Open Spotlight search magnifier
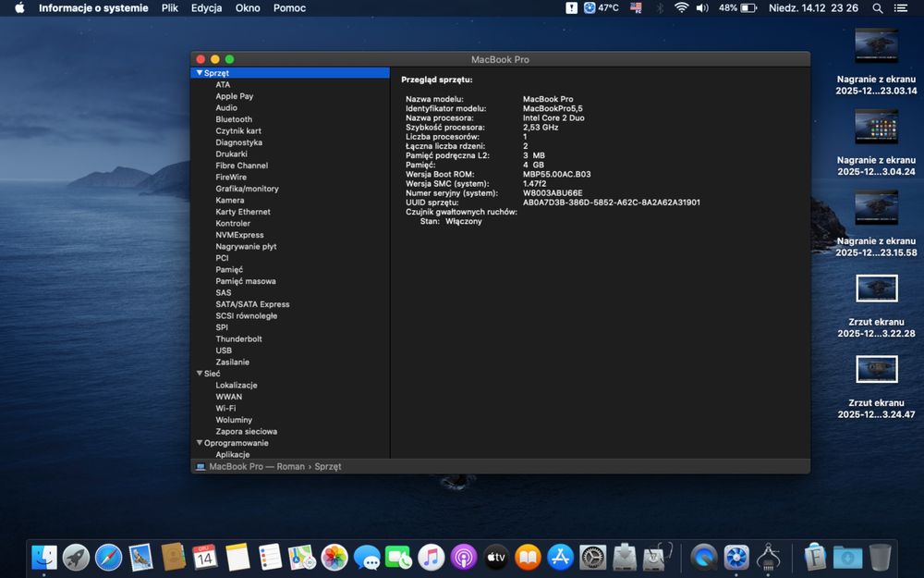Image resolution: width=924 pixels, height=578 pixels. coord(878,8)
